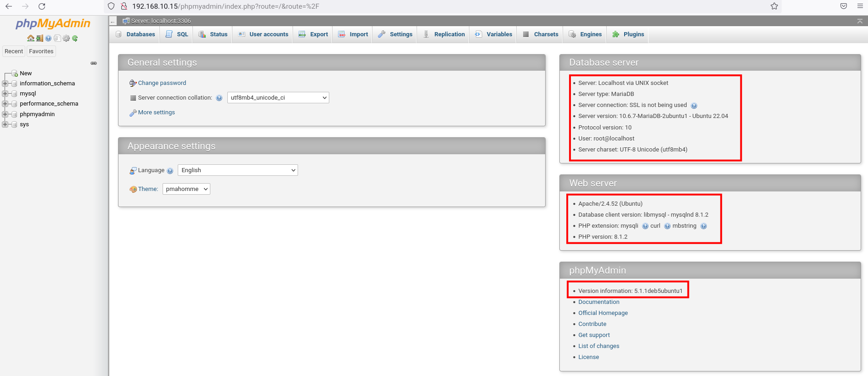868x376 pixels.
Task: Open the Language dropdown
Action: point(238,170)
